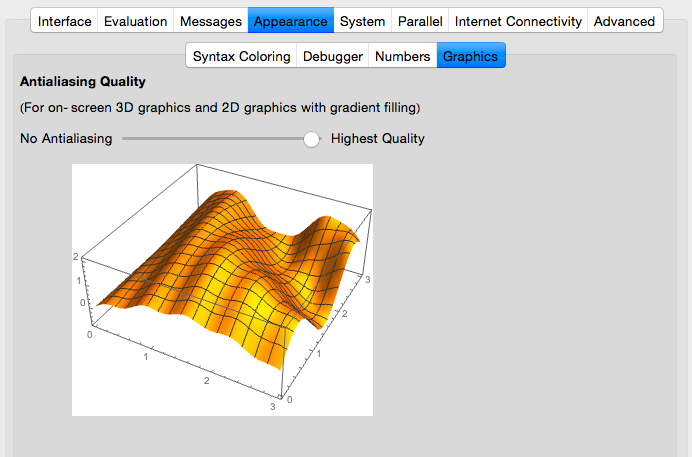Open the Interface preferences tab
Image resolution: width=692 pixels, height=457 pixels.
[64, 21]
